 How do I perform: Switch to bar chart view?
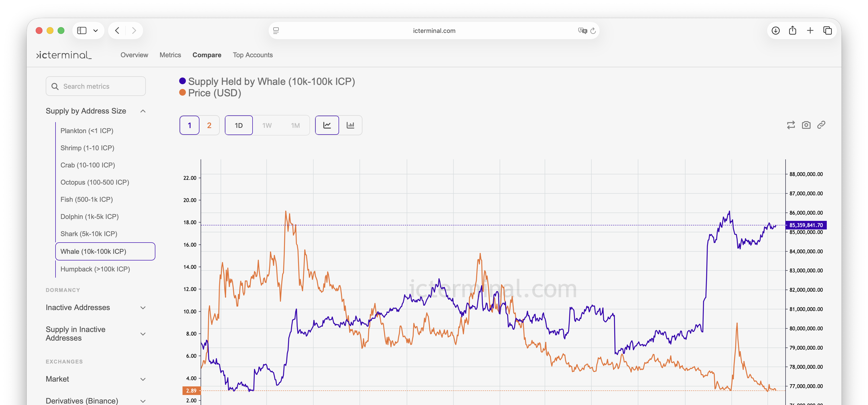pyautogui.click(x=350, y=125)
